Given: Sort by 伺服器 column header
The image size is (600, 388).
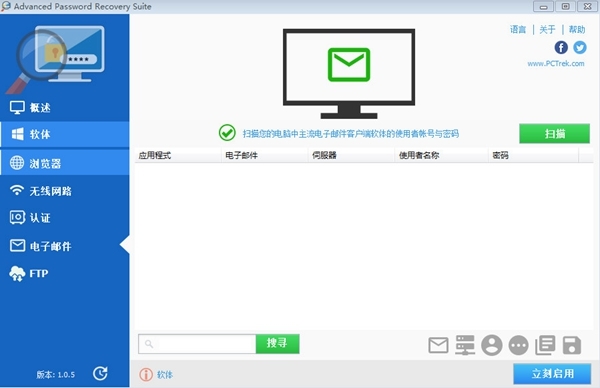Looking at the screenshot, I should click(351, 155).
